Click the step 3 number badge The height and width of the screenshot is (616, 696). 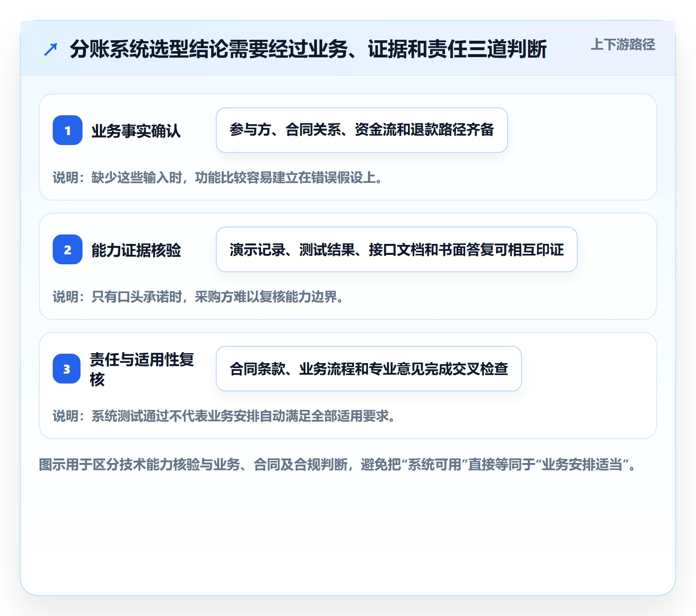point(67,369)
